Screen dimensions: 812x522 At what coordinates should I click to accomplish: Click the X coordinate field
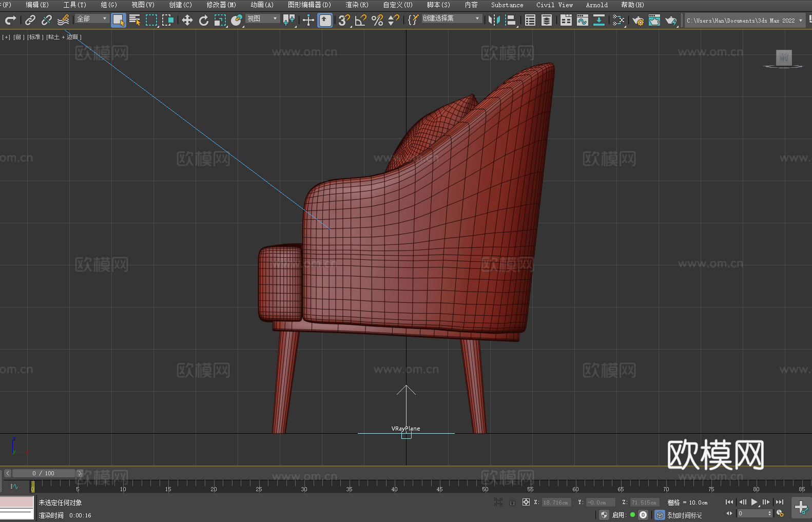pos(556,502)
